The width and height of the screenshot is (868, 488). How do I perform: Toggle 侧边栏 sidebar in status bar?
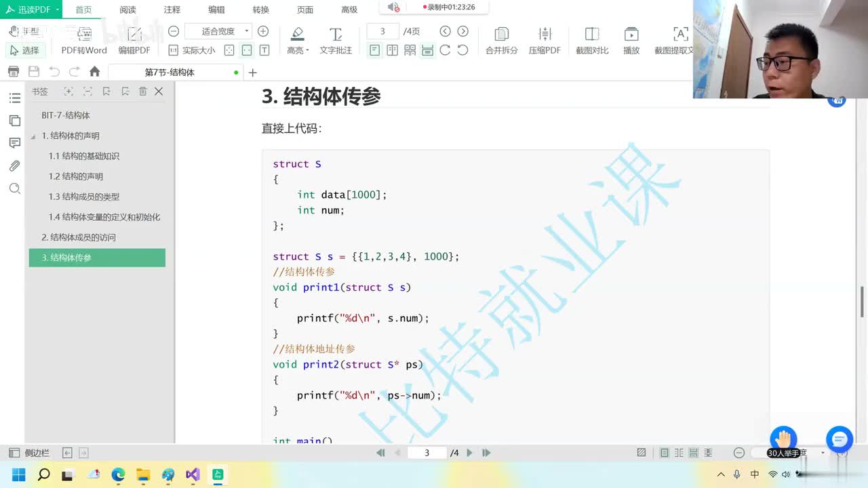tap(29, 453)
